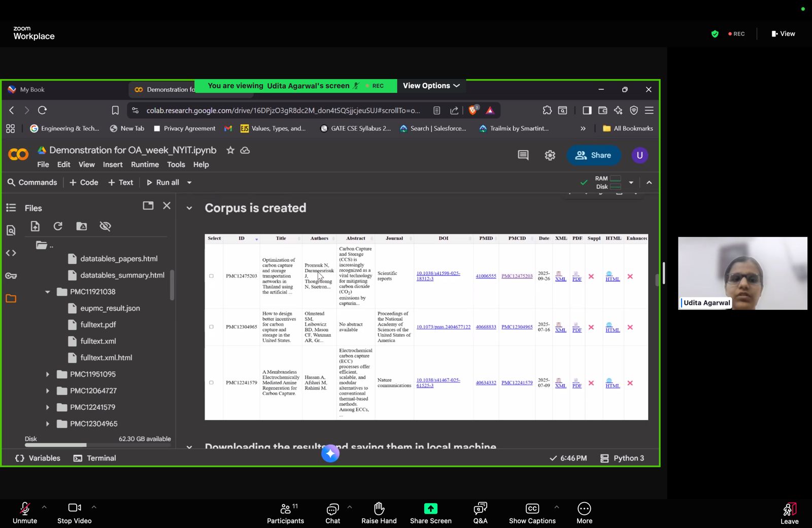
Task: Check the select box for PMC12475203
Action: click(211, 276)
